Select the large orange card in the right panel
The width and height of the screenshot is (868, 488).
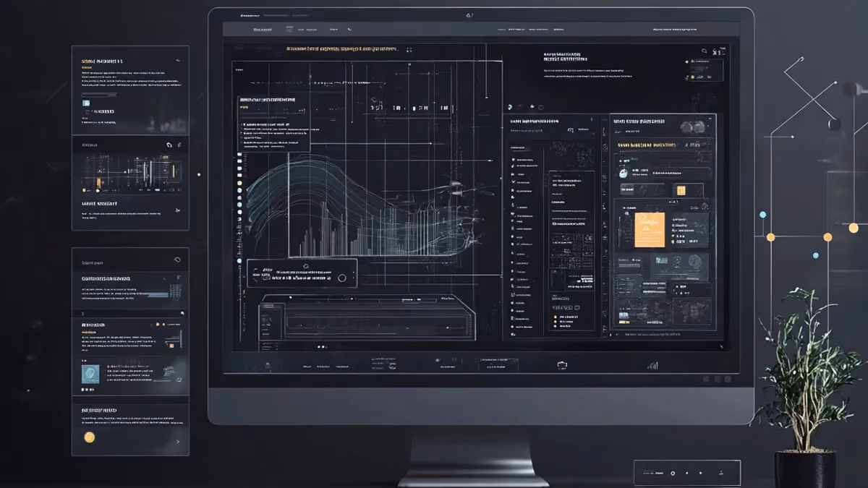[x=650, y=230]
